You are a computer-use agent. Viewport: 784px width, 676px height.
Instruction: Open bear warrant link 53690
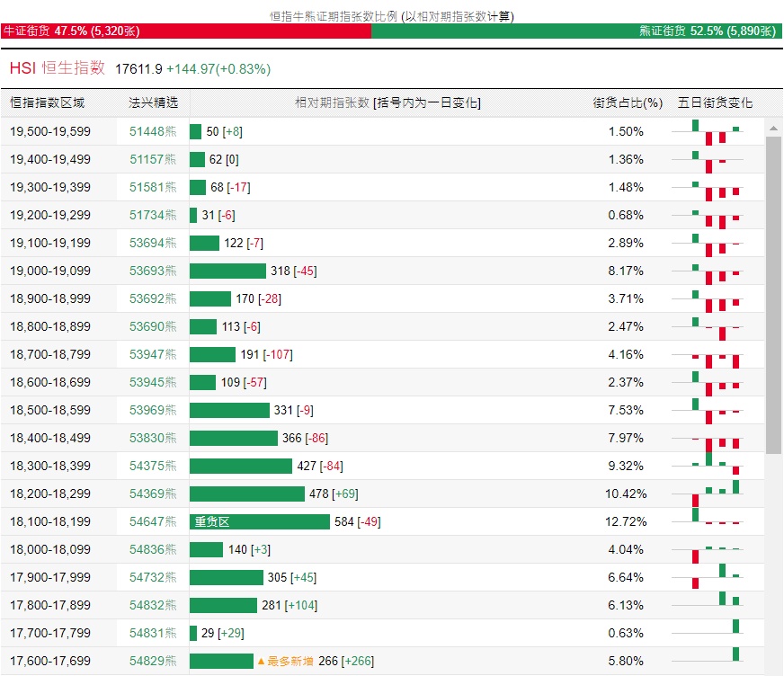153,326
